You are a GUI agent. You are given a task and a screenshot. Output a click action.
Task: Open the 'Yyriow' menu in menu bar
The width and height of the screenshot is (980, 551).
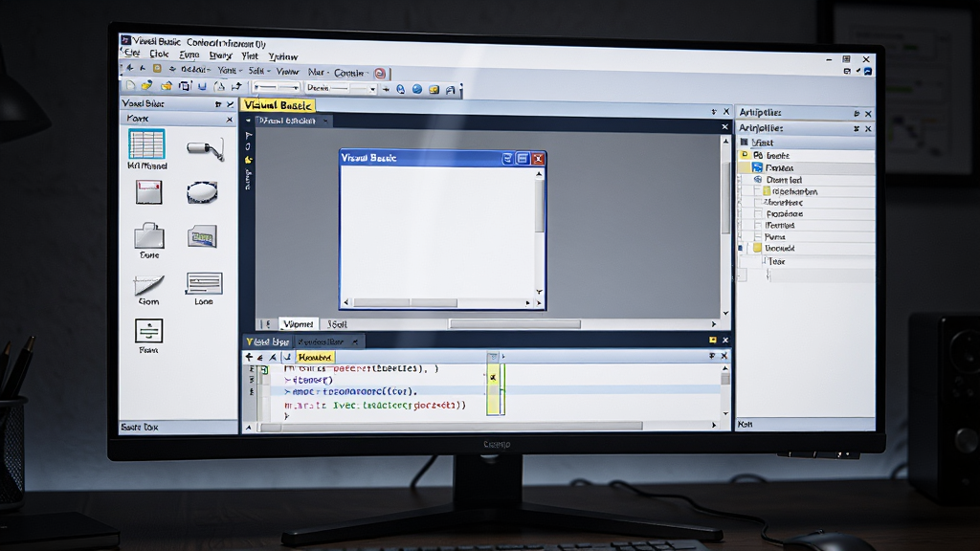[x=283, y=56]
